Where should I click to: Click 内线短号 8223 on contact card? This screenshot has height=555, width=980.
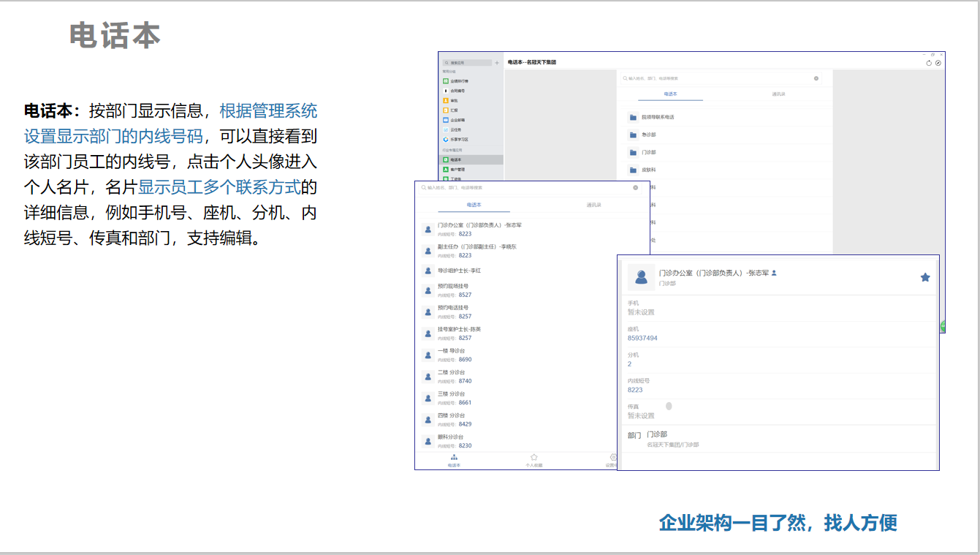tap(634, 390)
